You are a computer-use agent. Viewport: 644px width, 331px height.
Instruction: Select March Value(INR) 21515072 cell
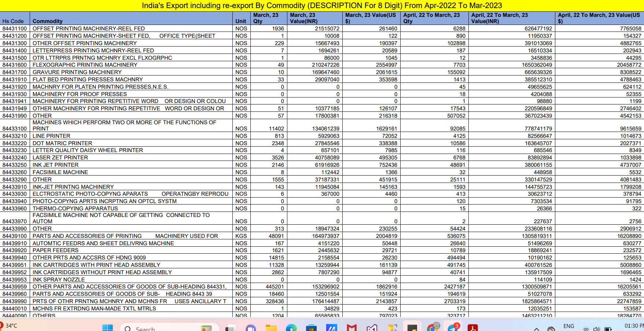[x=315, y=29]
